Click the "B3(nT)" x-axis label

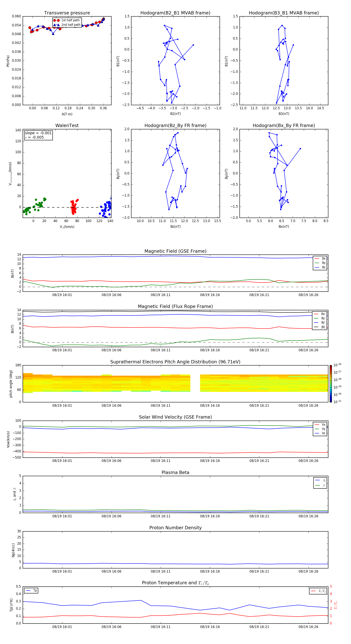pos(284,114)
